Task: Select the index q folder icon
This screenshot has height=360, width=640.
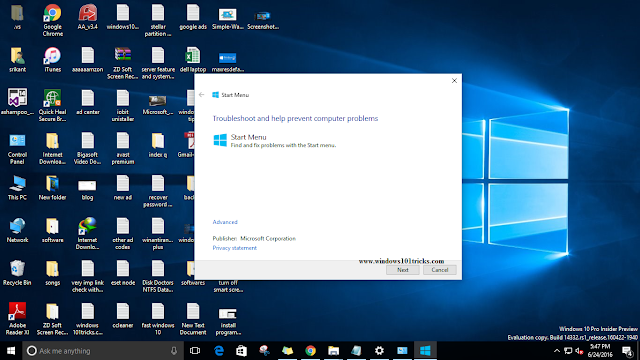Action: click(158, 145)
